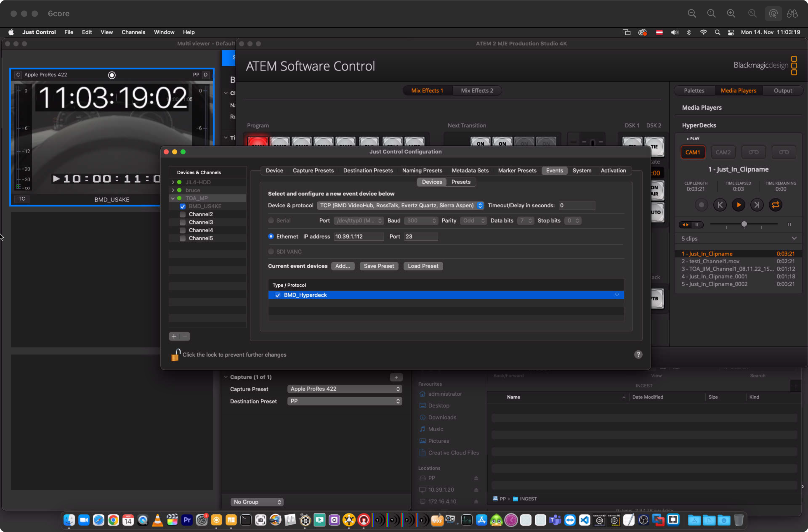
Task: Open Visual Studio Code from the dock
Action: coord(585,520)
